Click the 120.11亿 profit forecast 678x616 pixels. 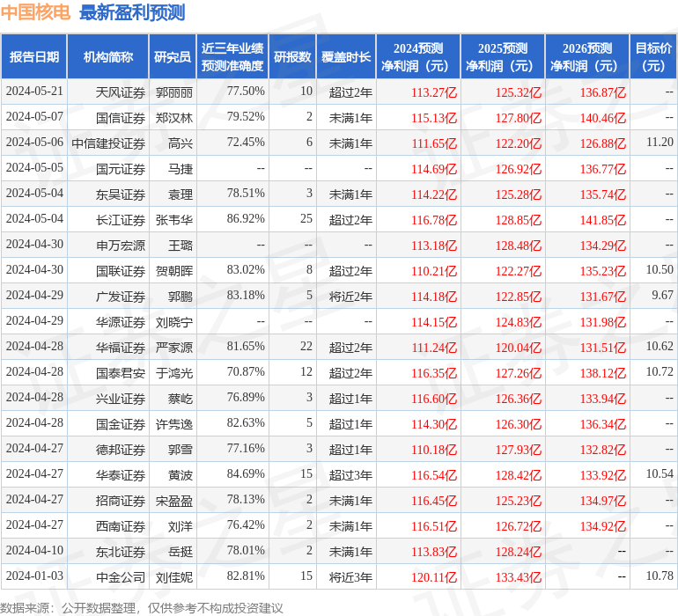click(x=434, y=576)
